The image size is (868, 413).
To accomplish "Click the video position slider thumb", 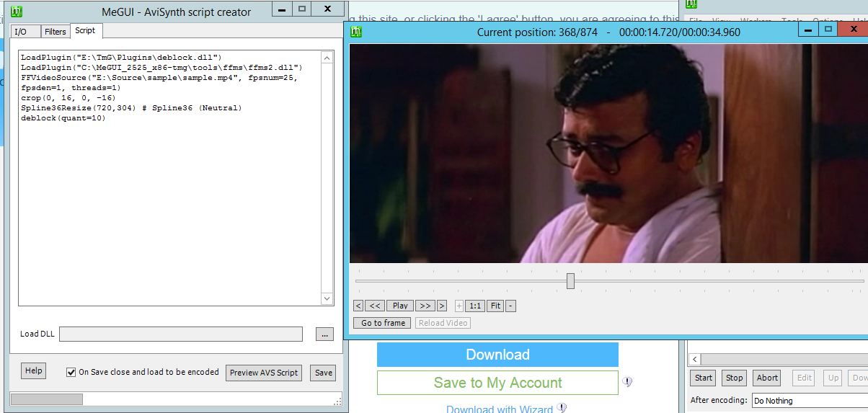I will tap(570, 280).
